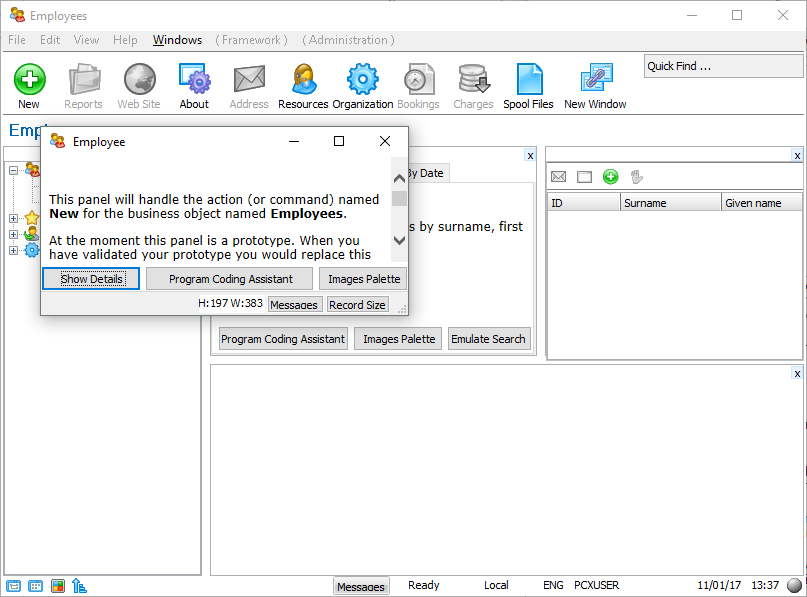
Task: Click the blue up-arrow sort icon
Action: pos(79,586)
